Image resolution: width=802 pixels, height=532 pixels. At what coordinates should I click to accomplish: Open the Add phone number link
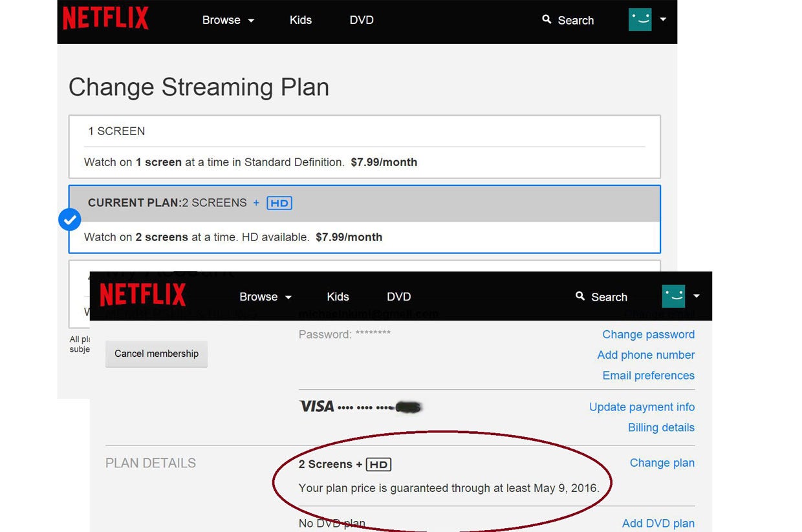[x=646, y=355]
